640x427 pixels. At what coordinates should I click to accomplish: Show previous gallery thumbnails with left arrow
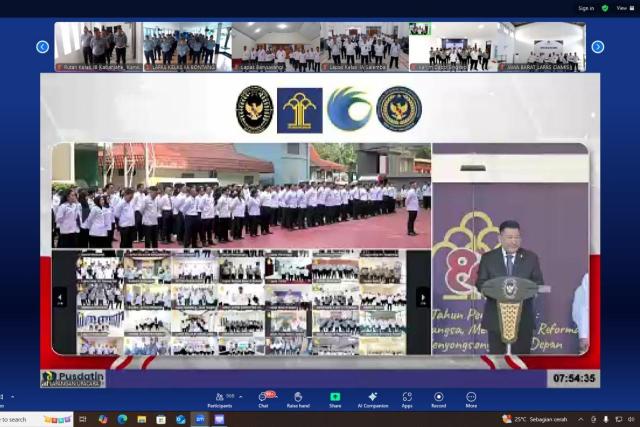[x=42, y=46]
